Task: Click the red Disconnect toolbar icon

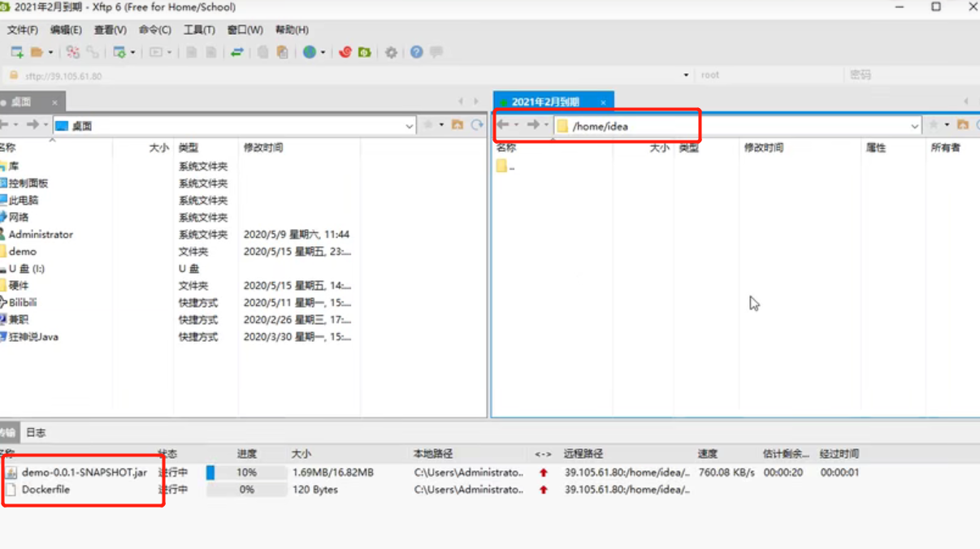Action: coord(73,52)
